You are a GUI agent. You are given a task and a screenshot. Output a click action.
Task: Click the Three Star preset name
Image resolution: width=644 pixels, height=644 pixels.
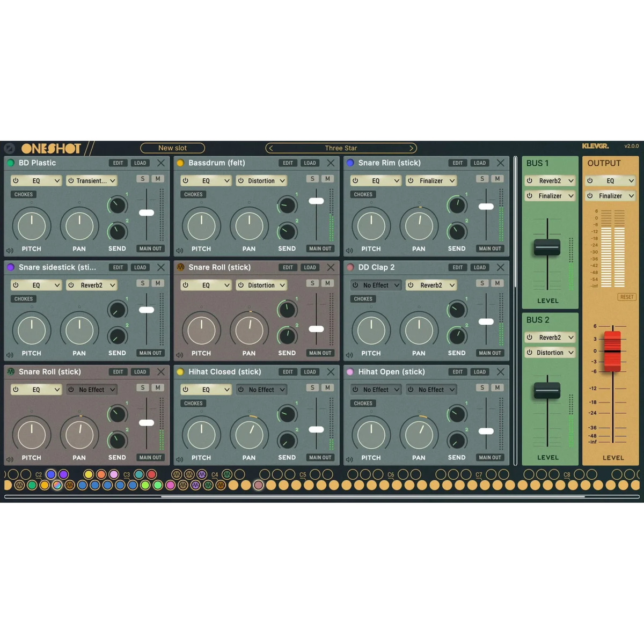[341, 148]
